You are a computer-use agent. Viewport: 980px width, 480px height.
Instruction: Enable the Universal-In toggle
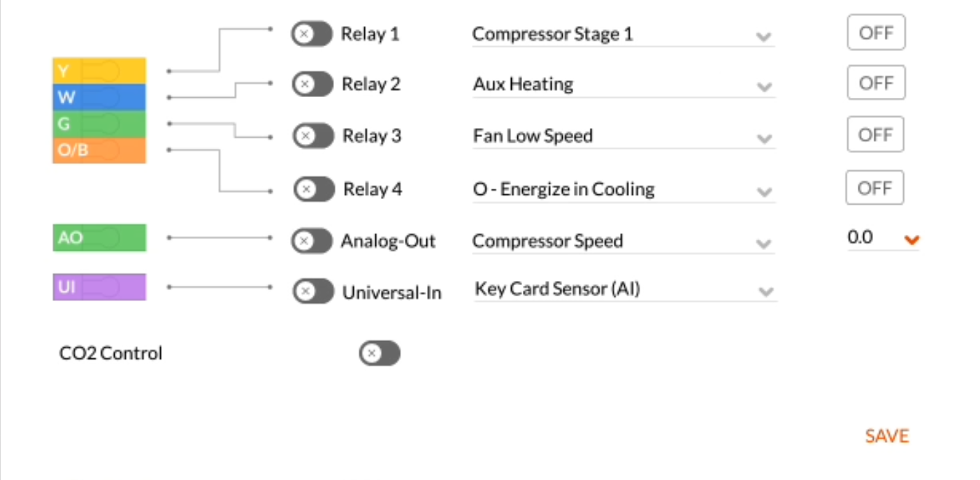tap(313, 291)
